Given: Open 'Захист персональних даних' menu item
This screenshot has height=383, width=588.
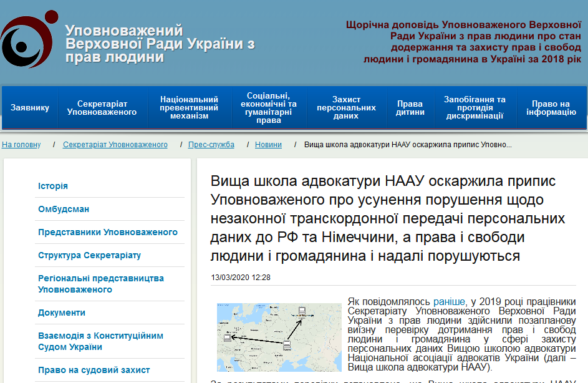Looking at the screenshot, I should pyautogui.click(x=346, y=108).
